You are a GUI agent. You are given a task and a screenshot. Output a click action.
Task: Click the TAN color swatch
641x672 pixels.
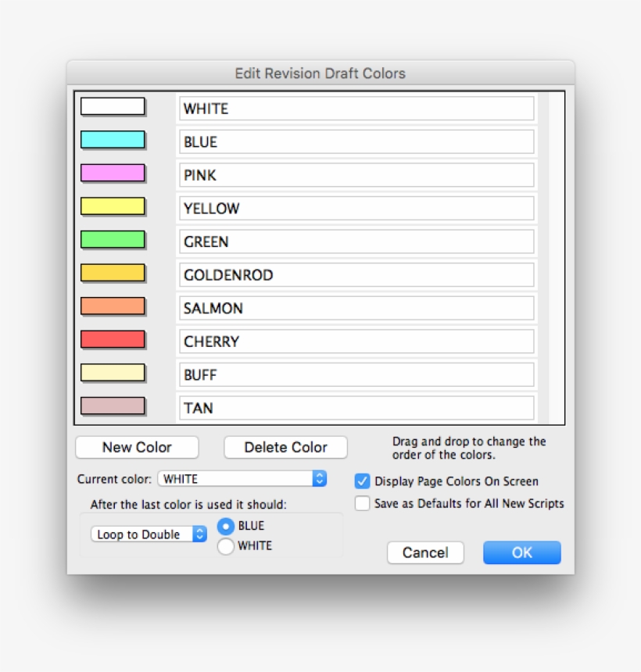point(113,406)
